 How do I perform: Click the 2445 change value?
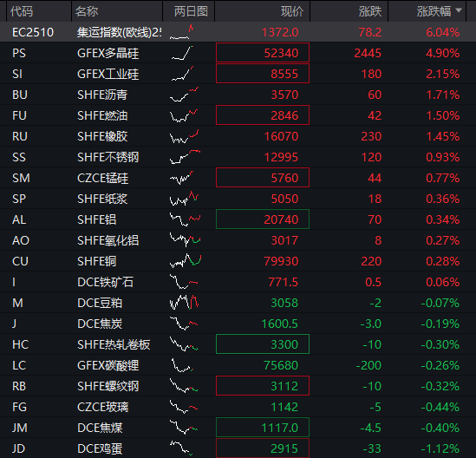(x=368, y=53)
